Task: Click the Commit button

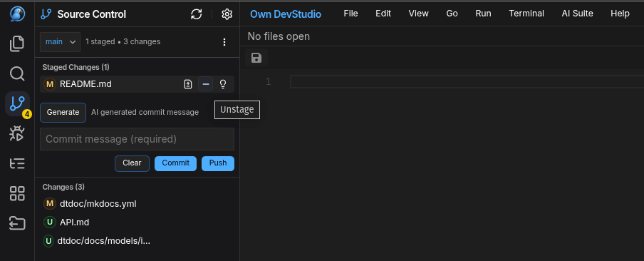Action: 176,163
